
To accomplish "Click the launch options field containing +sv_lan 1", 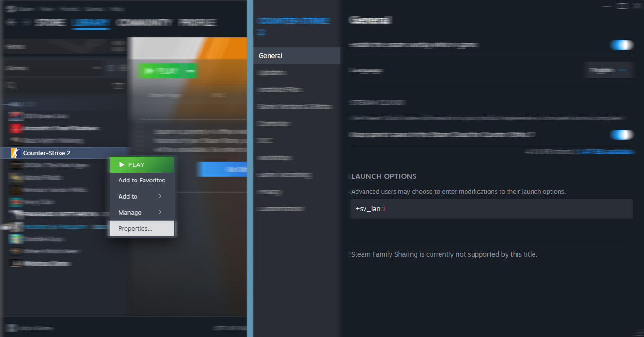I will tap(491, 209).
